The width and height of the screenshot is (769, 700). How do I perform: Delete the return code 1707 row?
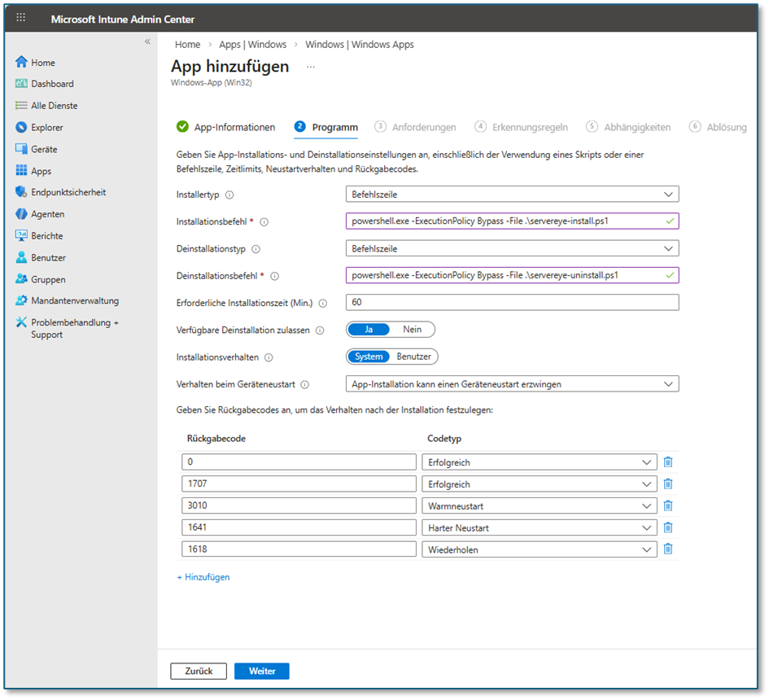(668, 483)
